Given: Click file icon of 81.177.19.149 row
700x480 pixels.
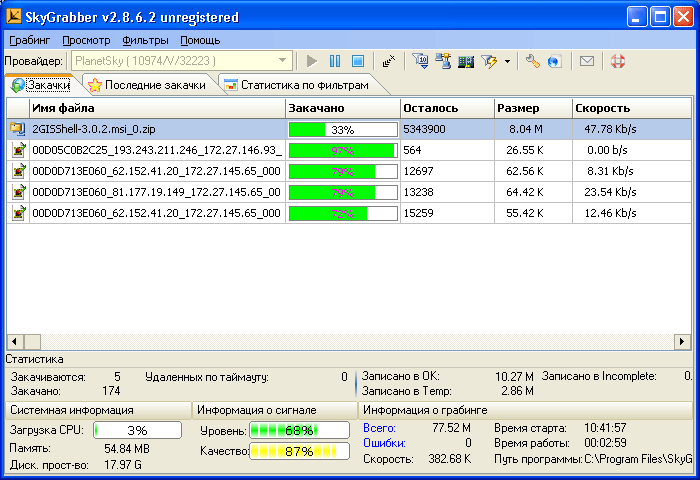Looking at the screenshot, I should (x=18, y=192).
